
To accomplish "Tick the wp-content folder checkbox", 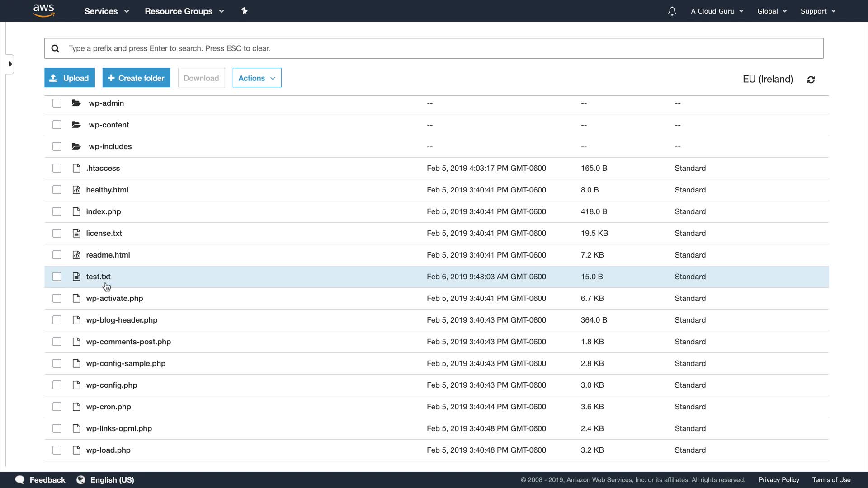I will (57, 125).
